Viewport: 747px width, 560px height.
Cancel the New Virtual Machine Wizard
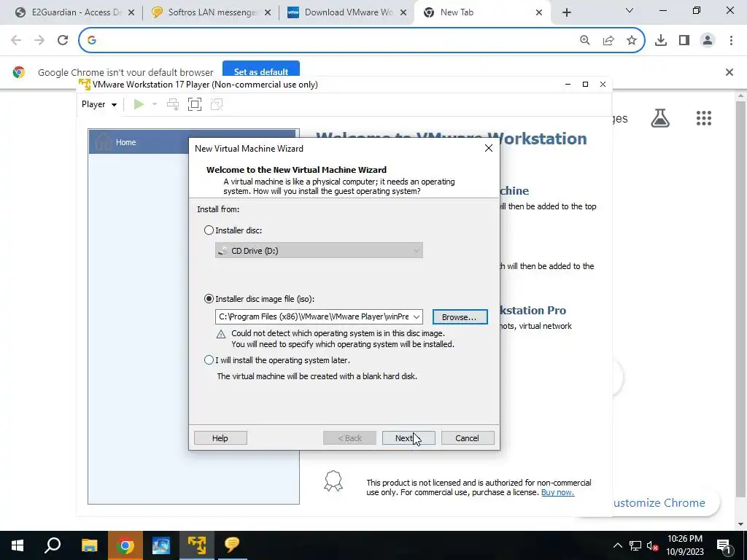click(468, 438)
